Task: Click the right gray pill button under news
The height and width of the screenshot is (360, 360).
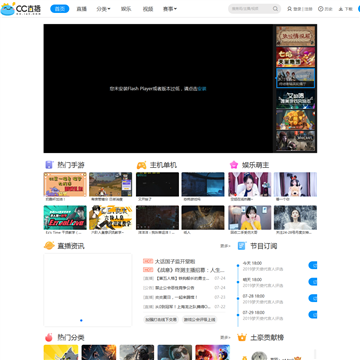Action: pos(200,320)
